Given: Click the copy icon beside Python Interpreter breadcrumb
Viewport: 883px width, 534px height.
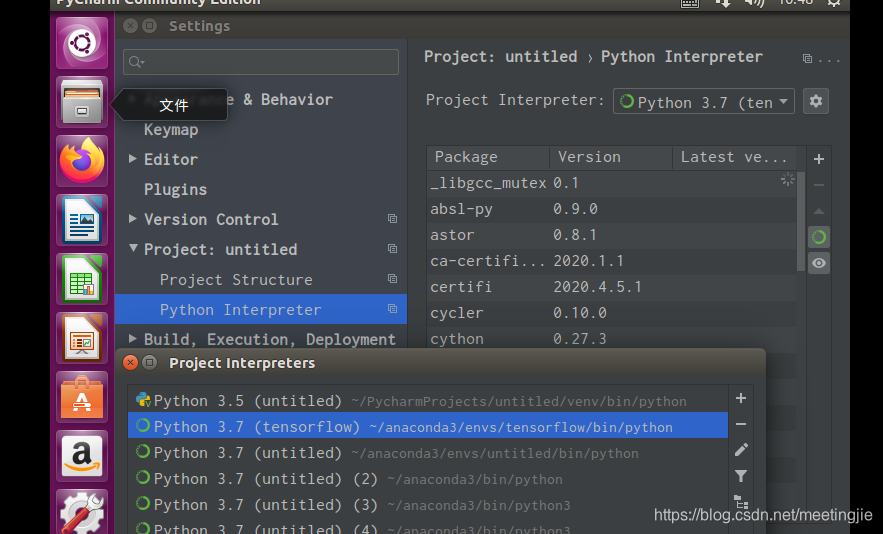Looking at the screenshot, I should click(x=807, y=59).
